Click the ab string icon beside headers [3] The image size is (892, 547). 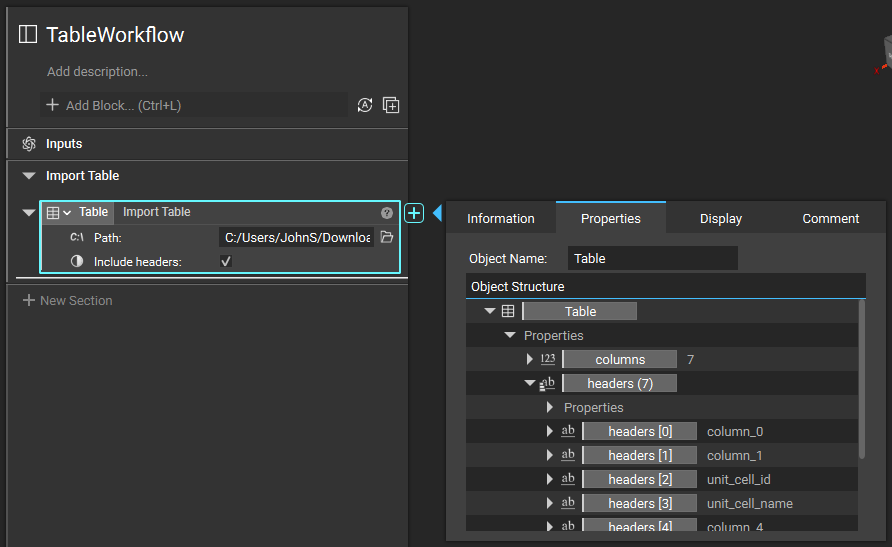(568, 503)
